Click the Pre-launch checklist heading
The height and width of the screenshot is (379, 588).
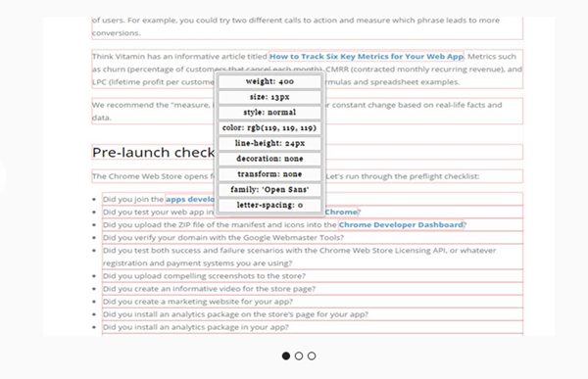click(x=154, y=152)
